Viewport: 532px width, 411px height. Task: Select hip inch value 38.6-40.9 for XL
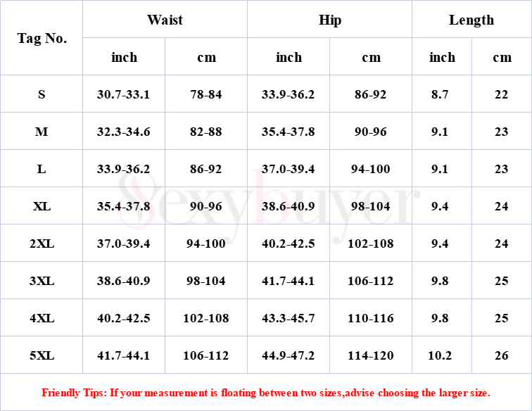coord(288,206)
